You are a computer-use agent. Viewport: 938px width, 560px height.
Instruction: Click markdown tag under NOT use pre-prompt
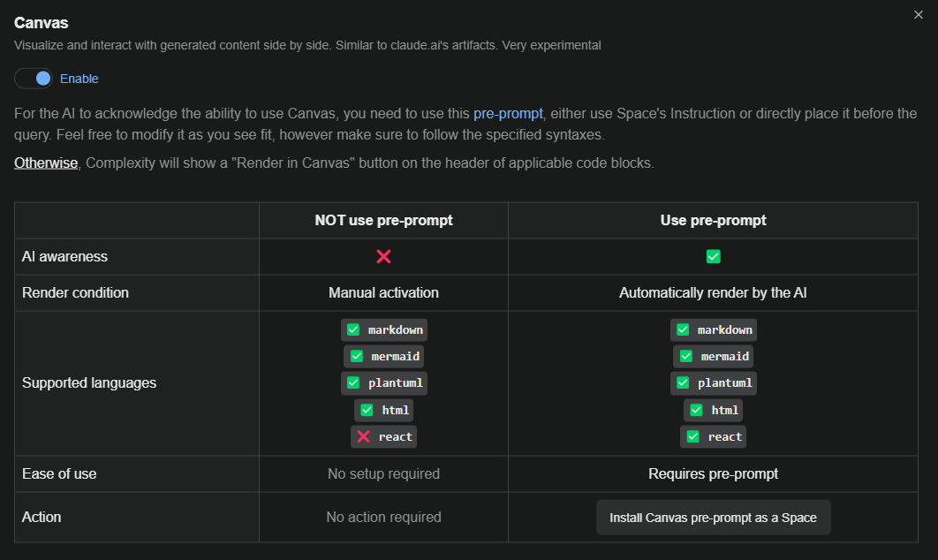[x=384, y=329]
